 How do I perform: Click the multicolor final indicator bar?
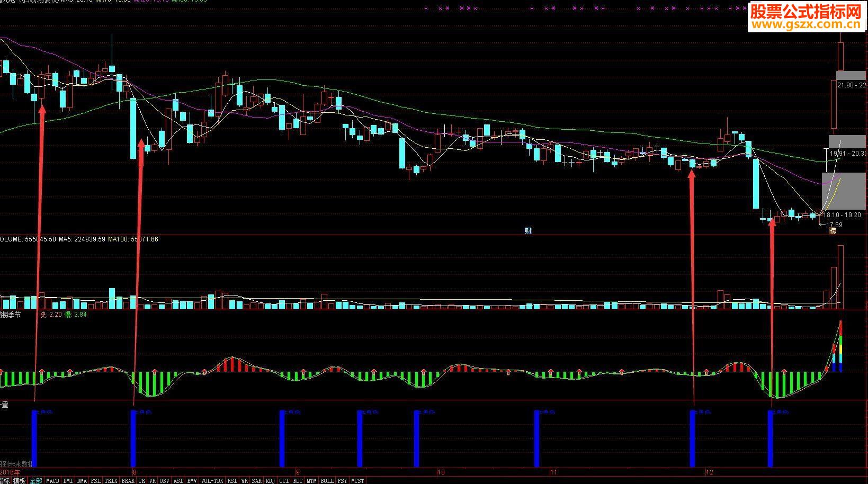[x=840, y=346]
